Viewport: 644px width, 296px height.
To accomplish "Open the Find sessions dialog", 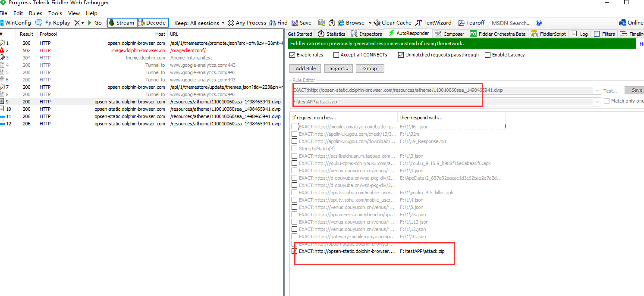I will [x=278, y=23].
